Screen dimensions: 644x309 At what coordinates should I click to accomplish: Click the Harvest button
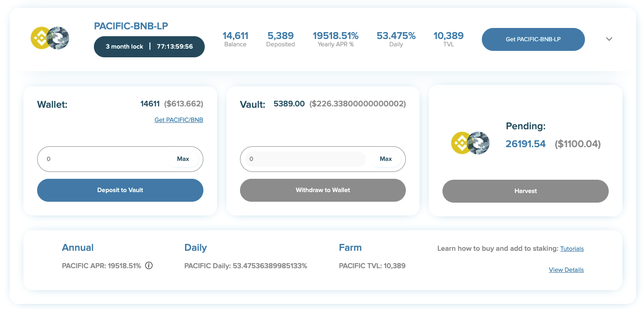tap(525, 191)
